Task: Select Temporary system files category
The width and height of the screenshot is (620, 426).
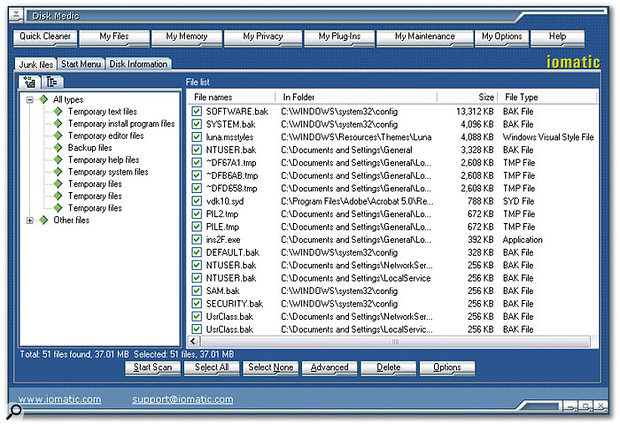Action: pyautogui.click(x=108, y=172)
